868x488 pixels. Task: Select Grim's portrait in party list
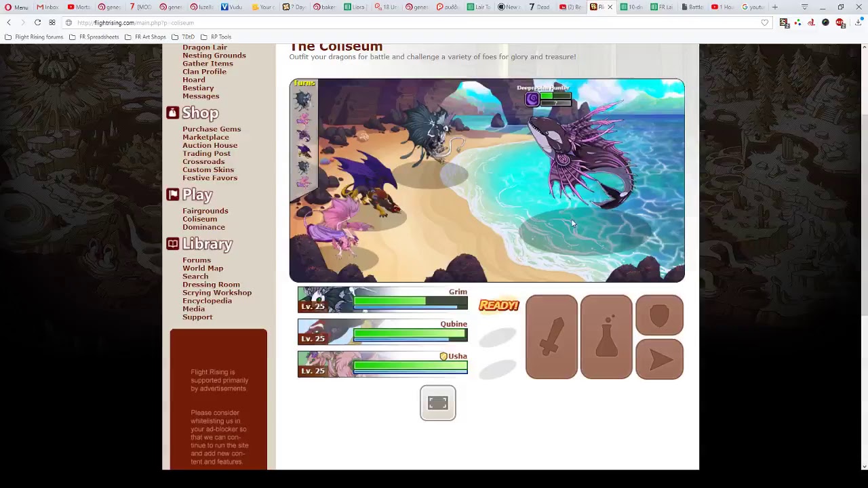[x=325, y=300]
